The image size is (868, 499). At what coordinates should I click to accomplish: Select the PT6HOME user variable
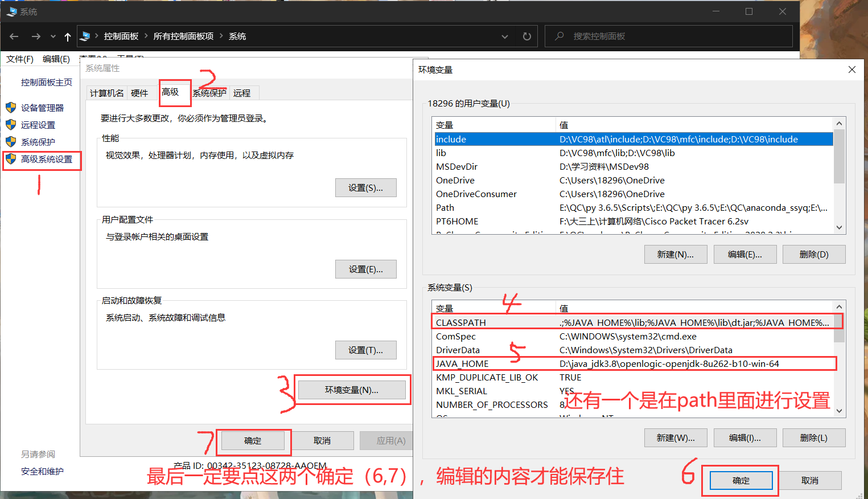click(x=633, y=221)
